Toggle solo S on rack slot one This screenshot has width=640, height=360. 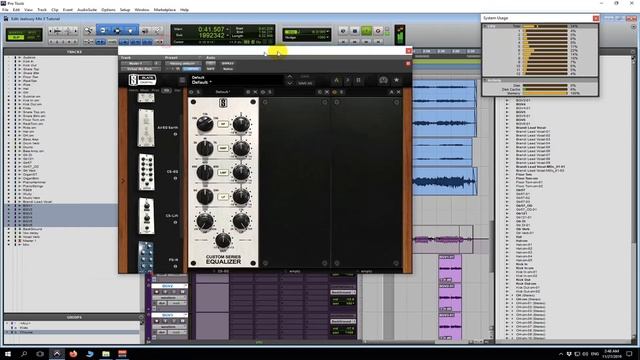pos(198,92)
